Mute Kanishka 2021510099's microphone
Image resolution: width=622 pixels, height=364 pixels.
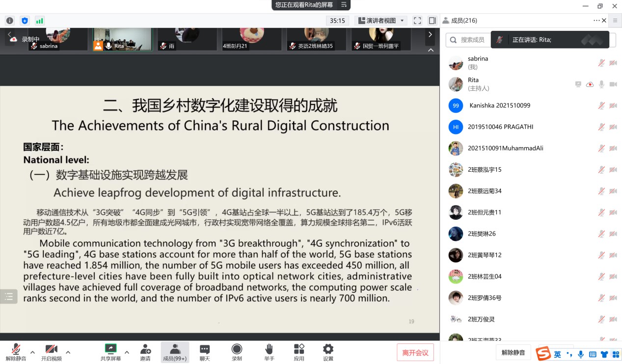601,105
